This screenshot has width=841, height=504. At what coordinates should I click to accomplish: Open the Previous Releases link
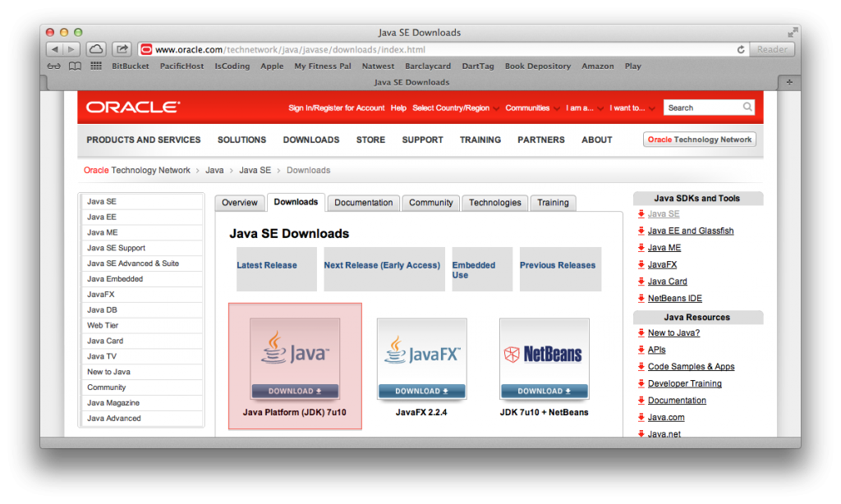tap(558, 265)
